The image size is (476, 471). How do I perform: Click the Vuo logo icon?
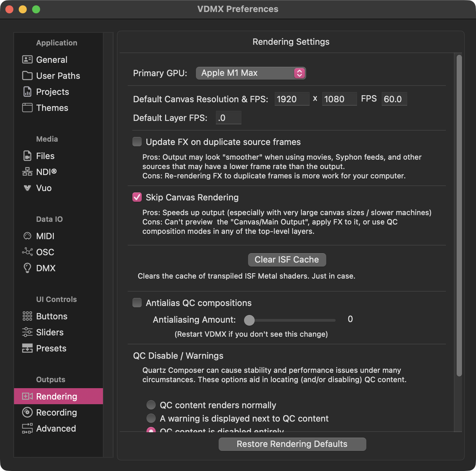(27, 188)
